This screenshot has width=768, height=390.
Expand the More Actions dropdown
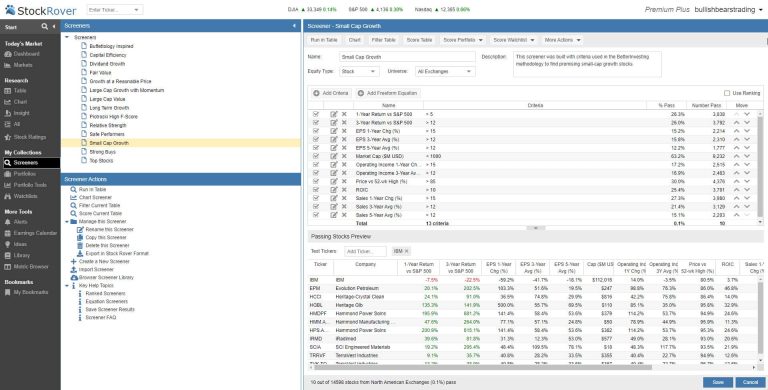(x=562, y=40)
